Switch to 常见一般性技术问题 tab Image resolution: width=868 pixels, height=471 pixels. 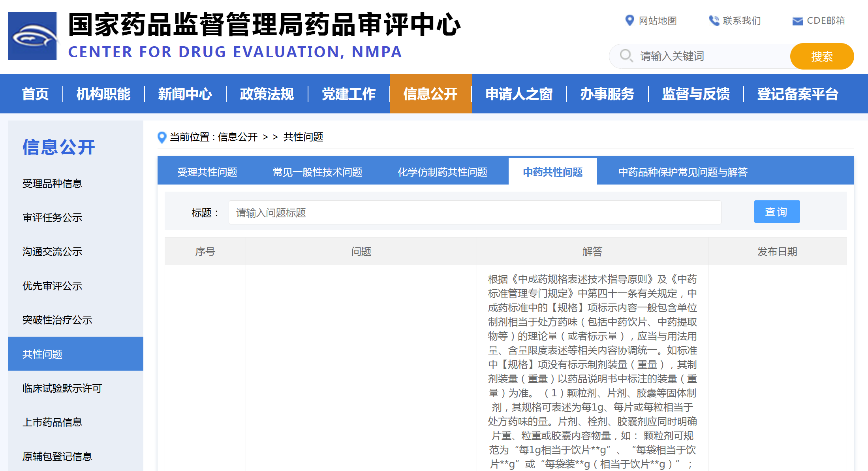click(x=318, y=172)
